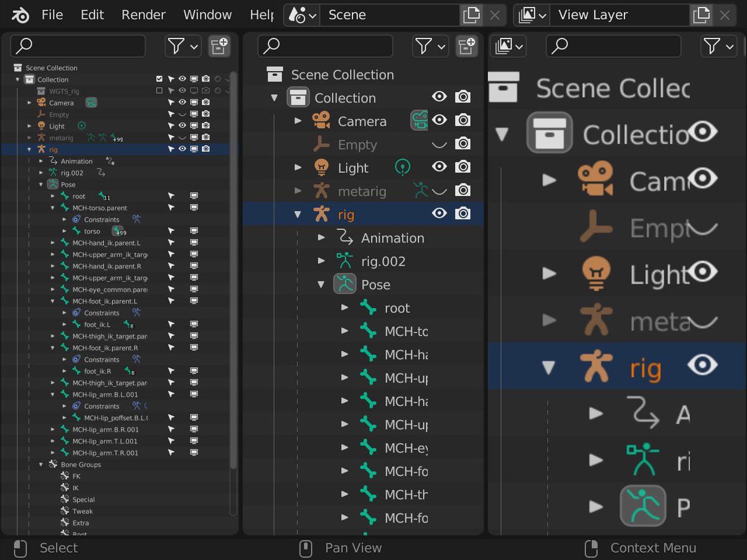
Task: Click the Pose icon in middle outliner
Action: click(345, 284)
